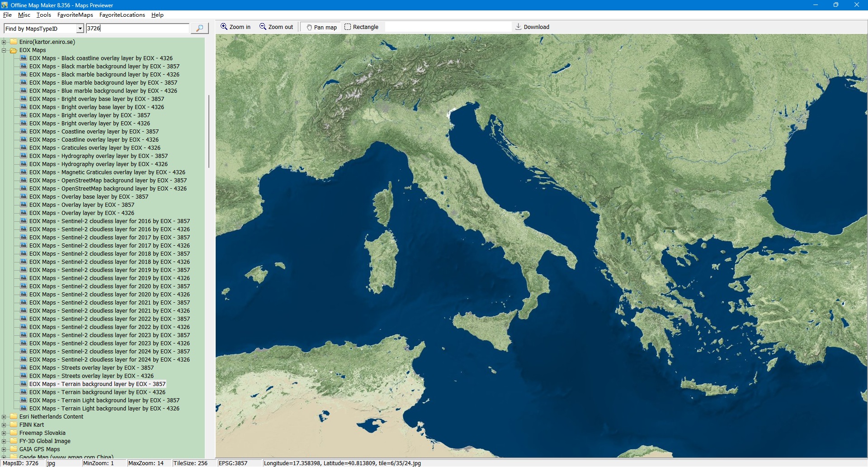
Task: Open the Tools menu
Action: (x=44, y=15)
